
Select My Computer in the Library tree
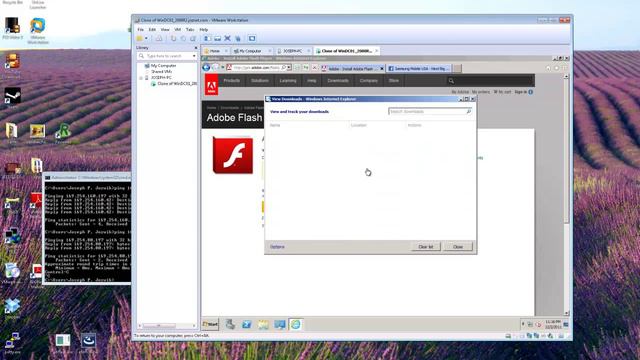pos(163,66)
